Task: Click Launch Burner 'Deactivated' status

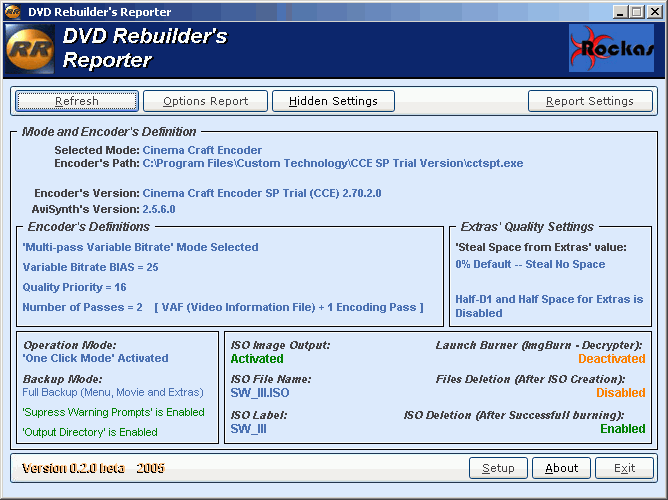Action: (x=612, y=359)
